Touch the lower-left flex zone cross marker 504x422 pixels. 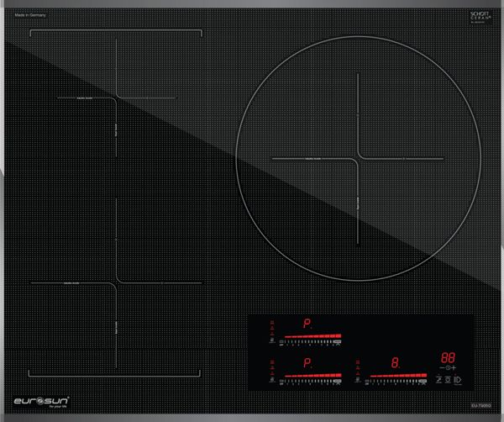pyautogui.click(x=115, y=282)
